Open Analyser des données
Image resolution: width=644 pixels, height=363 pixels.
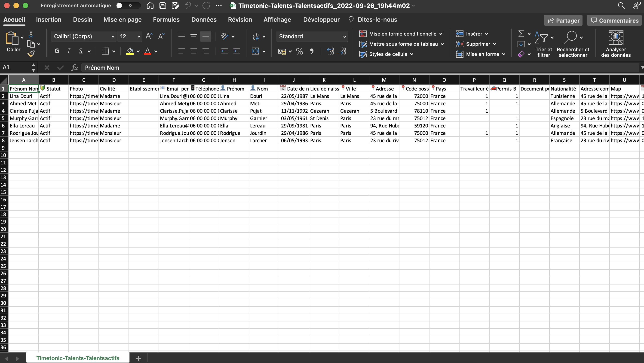click(616, 44)
